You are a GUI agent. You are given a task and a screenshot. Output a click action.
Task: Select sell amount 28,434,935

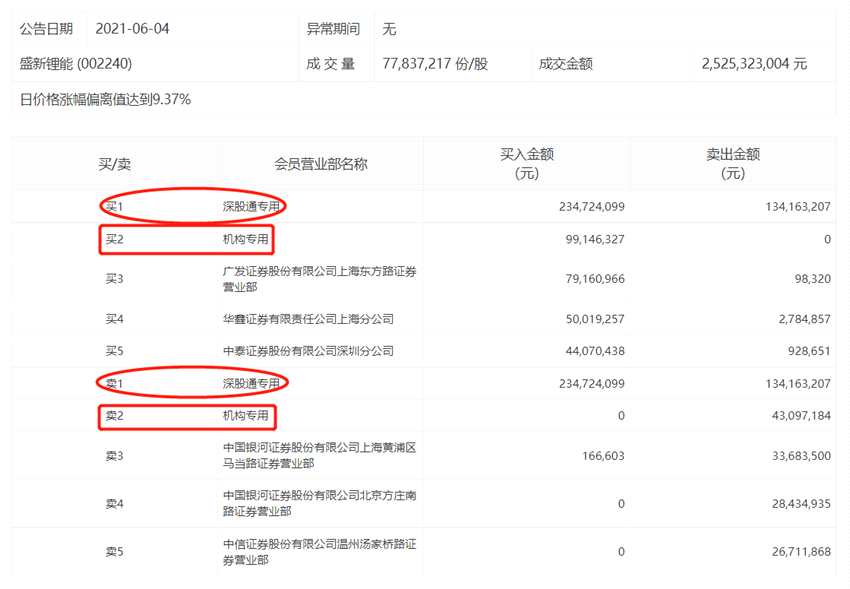pyautogui.click(x=801, y=503)
